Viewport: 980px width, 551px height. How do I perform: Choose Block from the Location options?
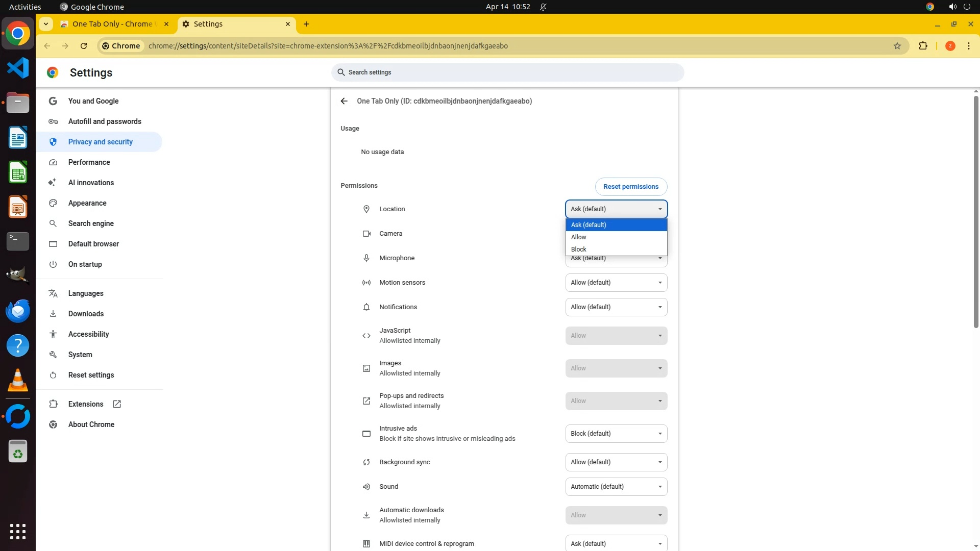(579, 249)
